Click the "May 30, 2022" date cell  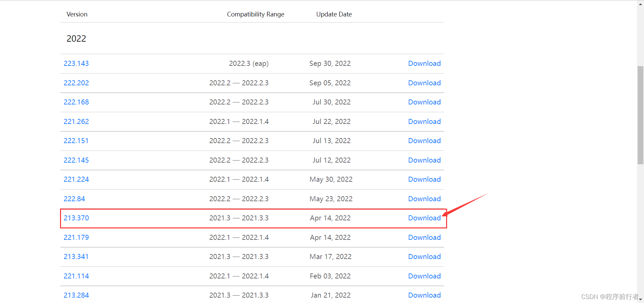(331, 179)
